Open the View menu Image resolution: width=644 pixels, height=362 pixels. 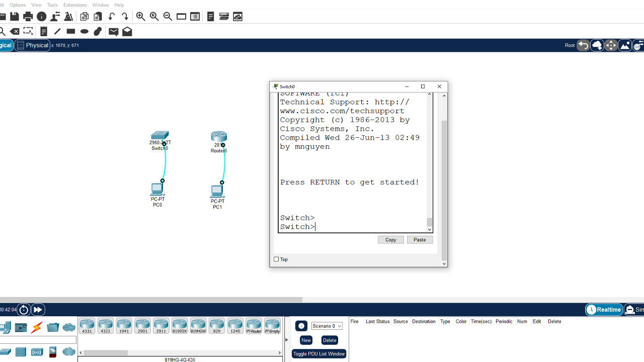coord(36,5)
